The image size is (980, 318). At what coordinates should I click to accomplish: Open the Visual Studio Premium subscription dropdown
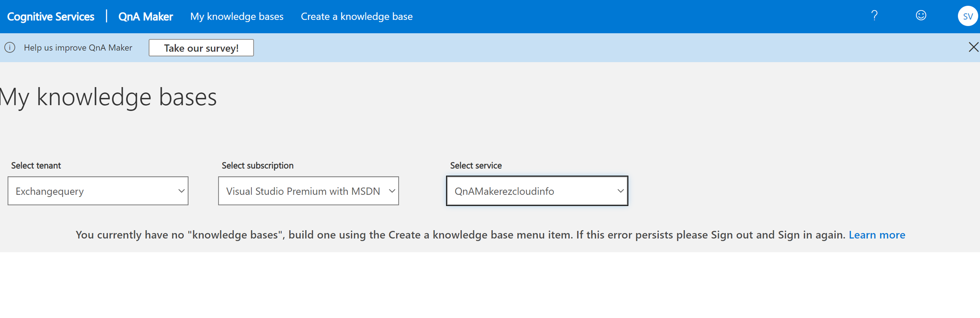click(x=308, y=191)
